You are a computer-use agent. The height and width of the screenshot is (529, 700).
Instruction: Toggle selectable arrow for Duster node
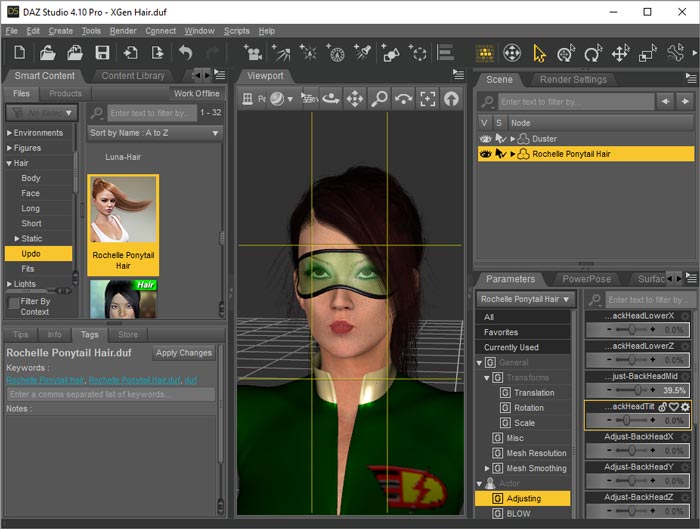tap(501, 139)
